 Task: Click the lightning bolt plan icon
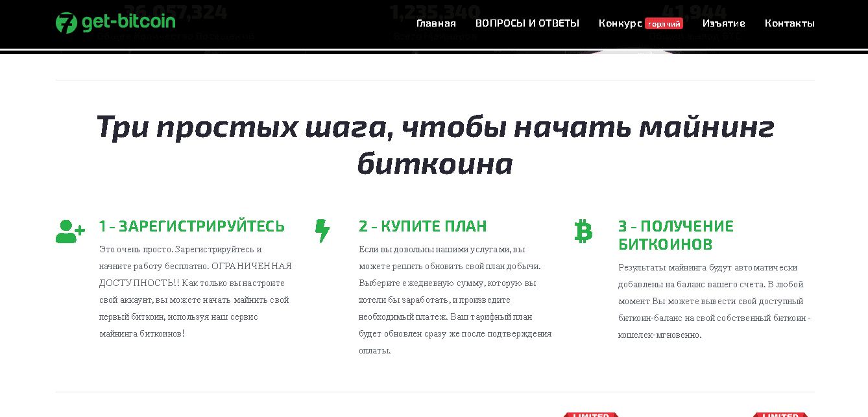tap(323, 230)
